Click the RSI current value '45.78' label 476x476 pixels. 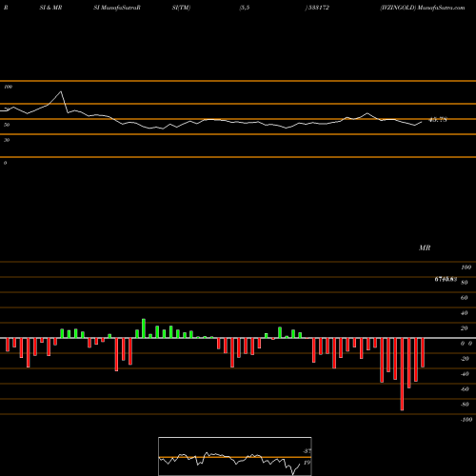tap(438, 120)
